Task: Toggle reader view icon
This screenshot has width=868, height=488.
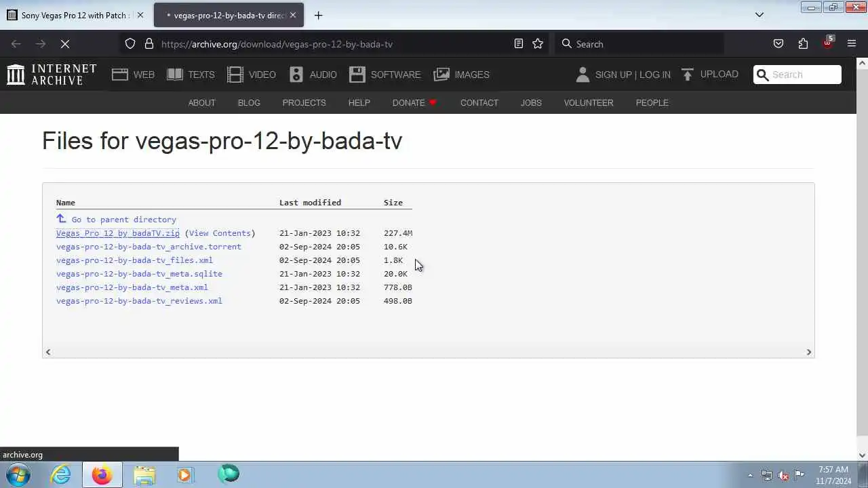Action: [x=519, y=44]
